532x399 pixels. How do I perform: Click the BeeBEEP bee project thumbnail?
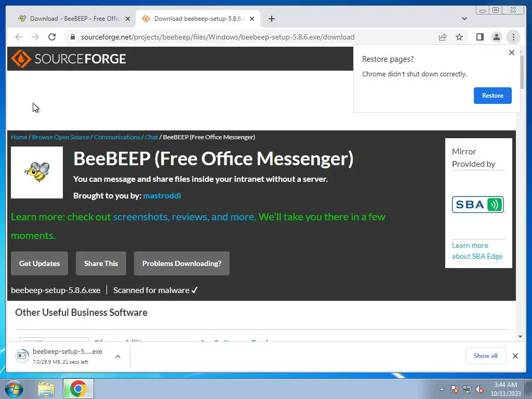coord(37,172)
